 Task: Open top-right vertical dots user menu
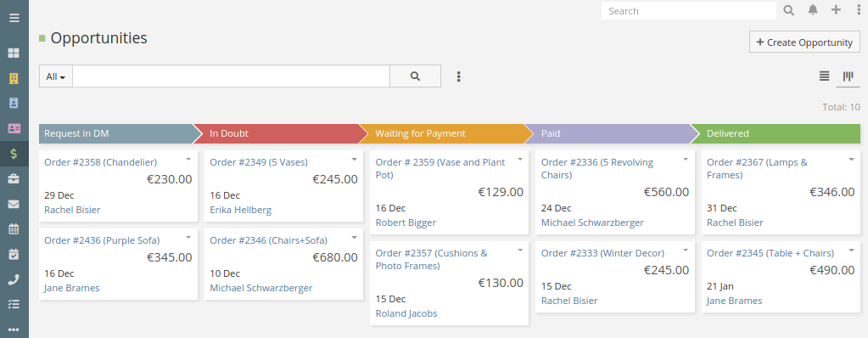[858, 10]
